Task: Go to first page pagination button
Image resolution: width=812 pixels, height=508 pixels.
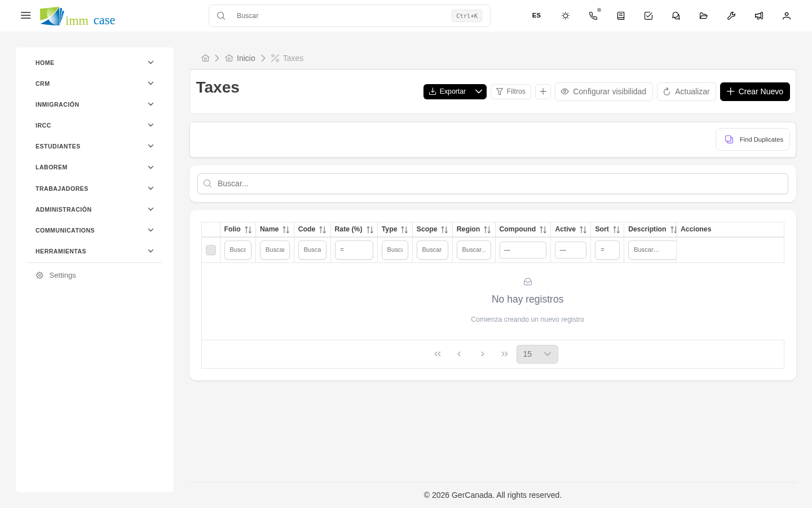Action: (438, 354)
